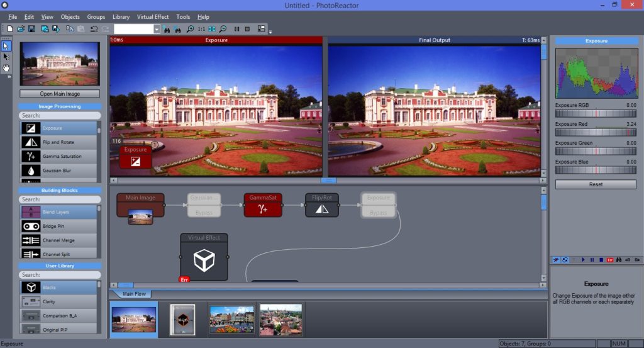This screenshot has height=348, width=644.
Task: Click the Building Blocks search field
Action: click(60, 199)
